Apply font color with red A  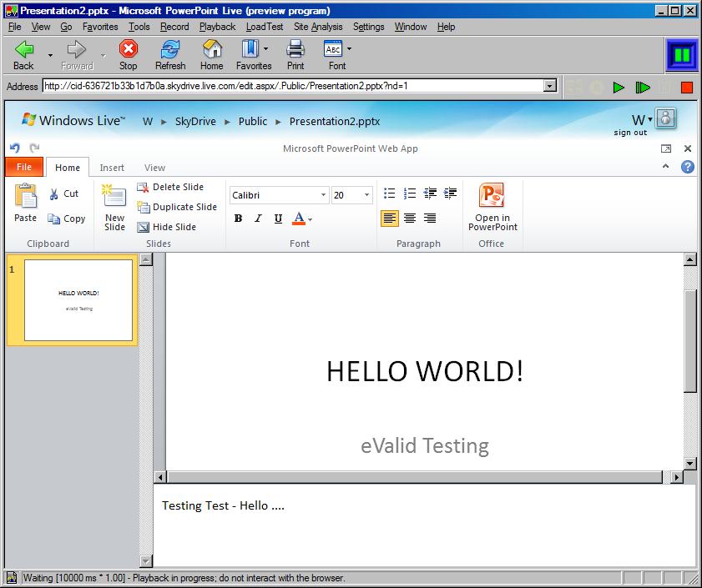(299, 219)
